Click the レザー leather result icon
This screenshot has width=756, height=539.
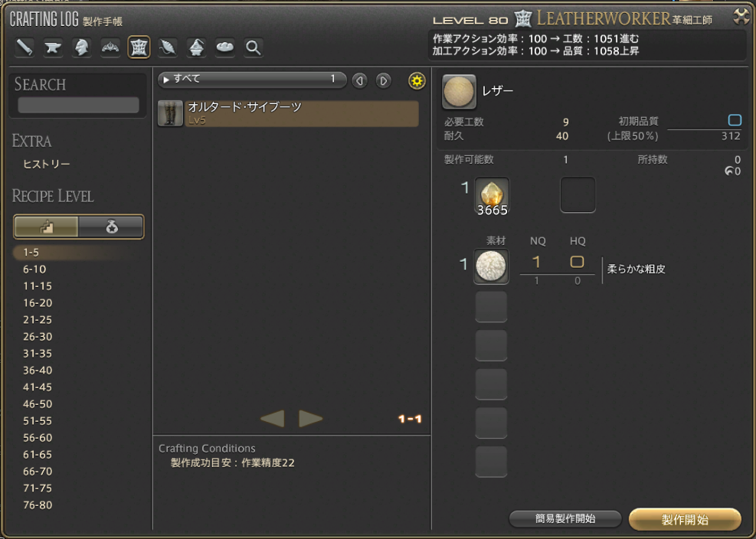(x=459, y=91)
